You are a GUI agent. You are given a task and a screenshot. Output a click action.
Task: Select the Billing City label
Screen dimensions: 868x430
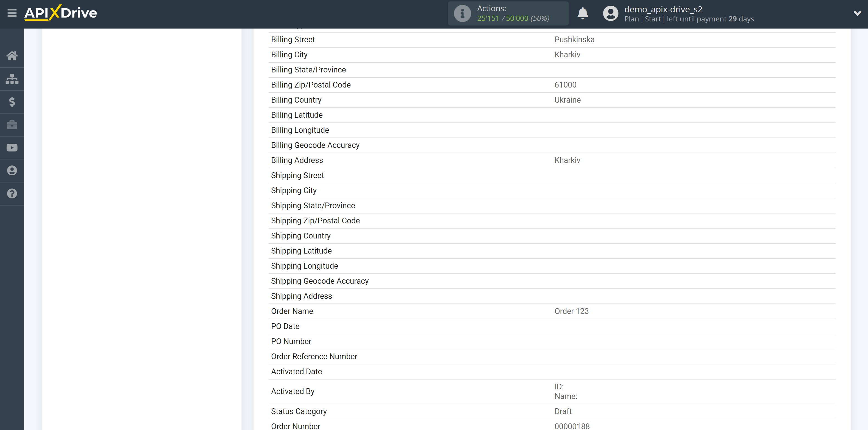click(289, 55)
